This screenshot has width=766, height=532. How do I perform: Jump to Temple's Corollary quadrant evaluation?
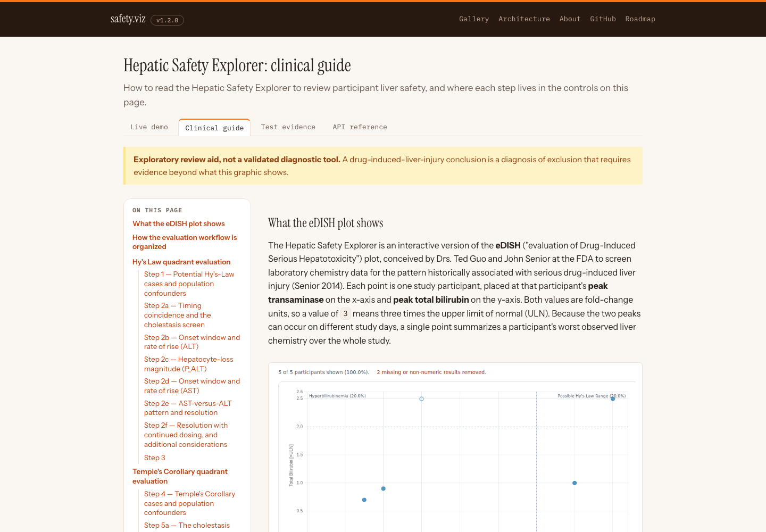[x=180, y=476]
